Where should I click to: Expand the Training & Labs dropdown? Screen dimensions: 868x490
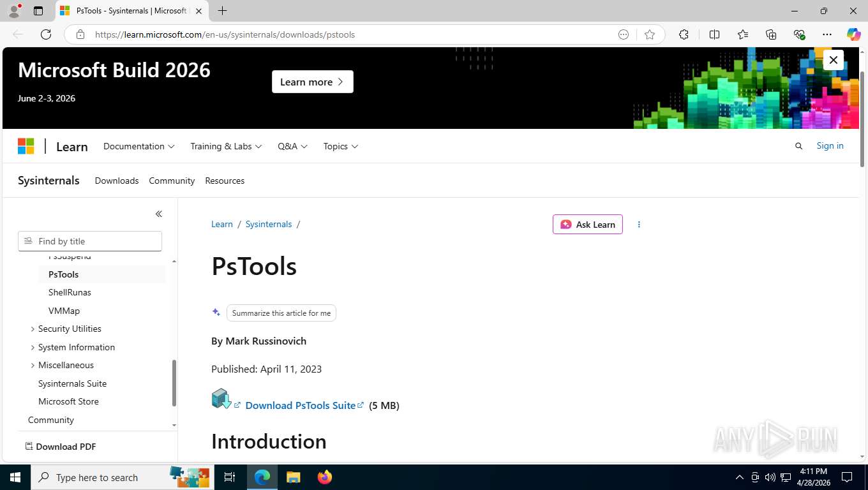tap(226, 146)
